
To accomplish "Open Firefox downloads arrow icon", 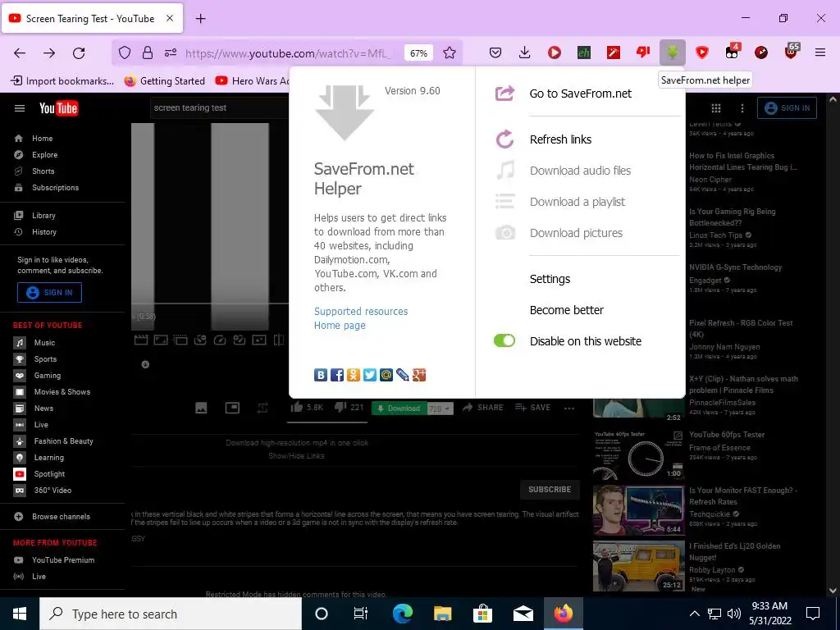I will pyautogui.click(x=525, y=52).
